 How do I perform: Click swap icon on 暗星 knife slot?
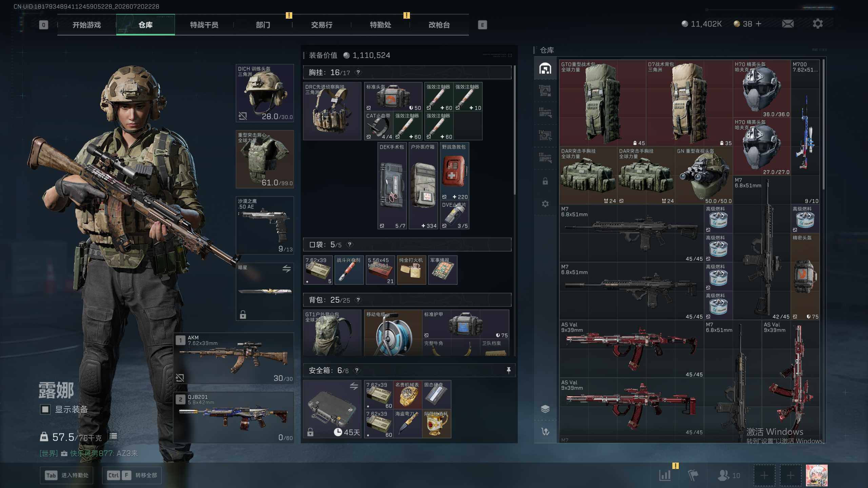coord(287,269)
